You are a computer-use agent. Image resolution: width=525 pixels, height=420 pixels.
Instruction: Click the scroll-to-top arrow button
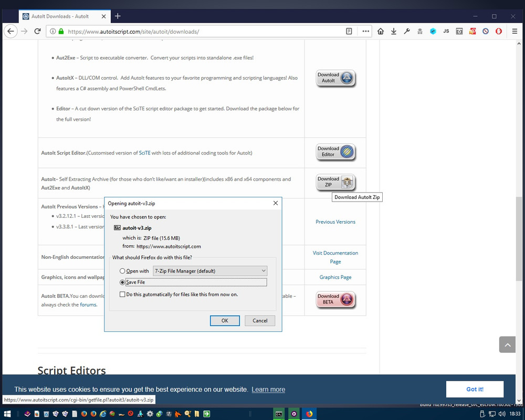(x=507, y=344)
